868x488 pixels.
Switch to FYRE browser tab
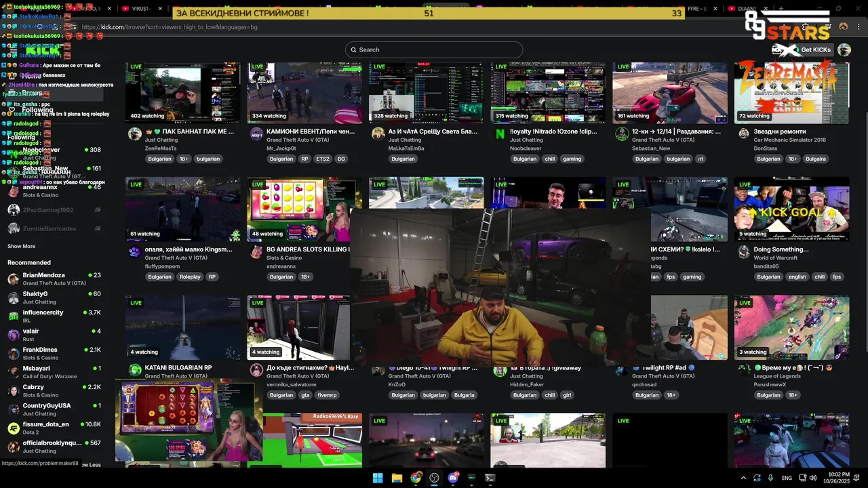click(x=697, y=9)
